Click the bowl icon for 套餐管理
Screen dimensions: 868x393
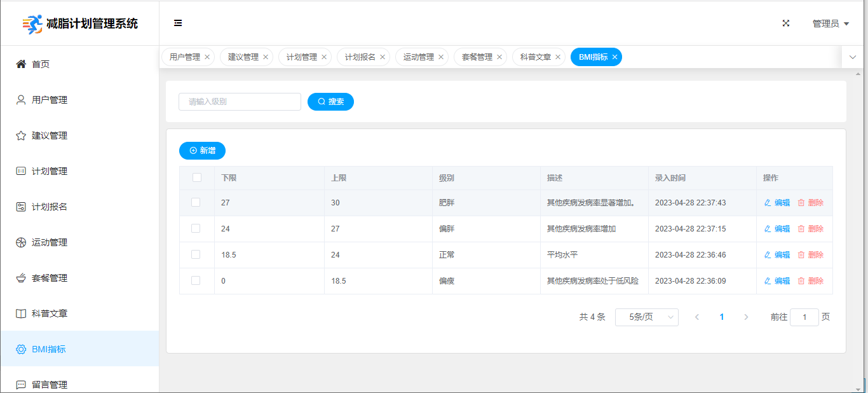(x=21, y=278)
